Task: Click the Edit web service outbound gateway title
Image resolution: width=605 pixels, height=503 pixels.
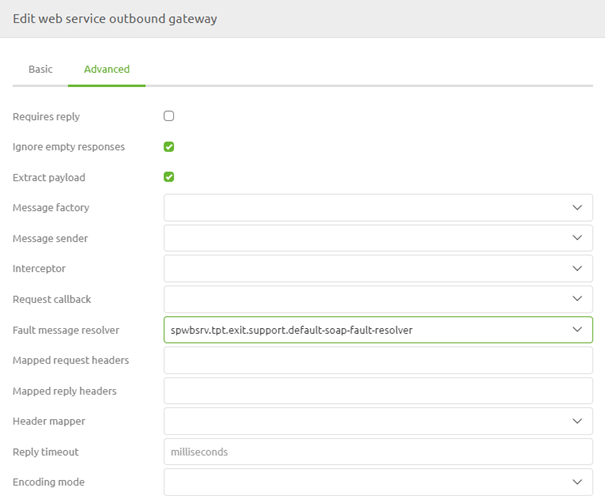Action: [x=115, y=19]
